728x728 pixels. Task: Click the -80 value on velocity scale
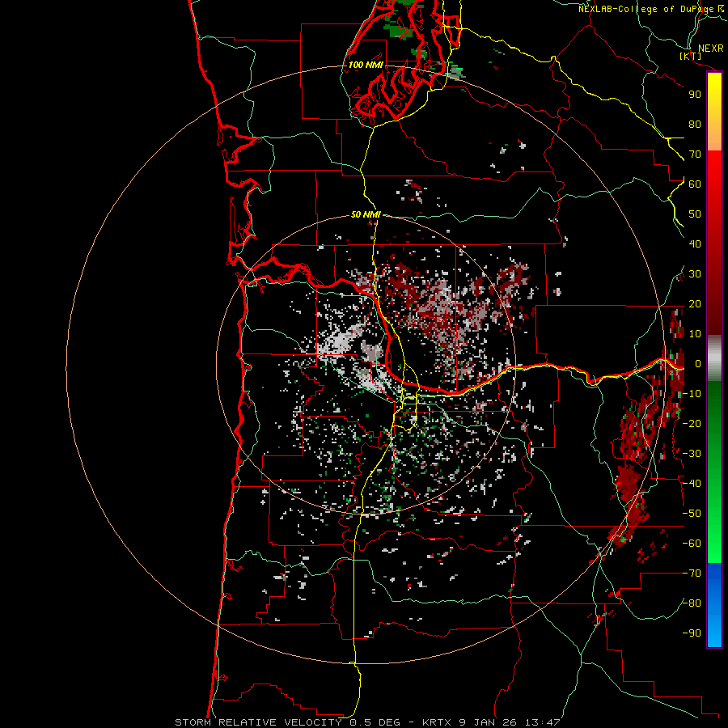pyautogui.click(x=692, y=603)
